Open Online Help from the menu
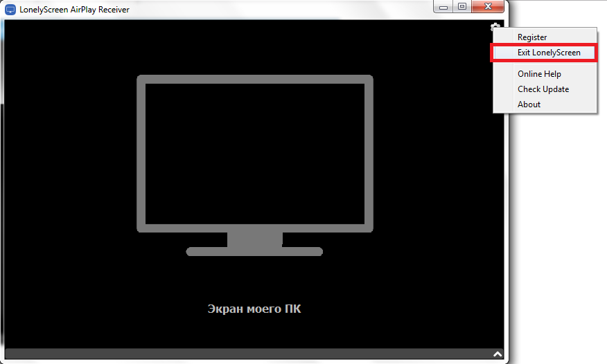607x364 pixels. tap(539, 74)
